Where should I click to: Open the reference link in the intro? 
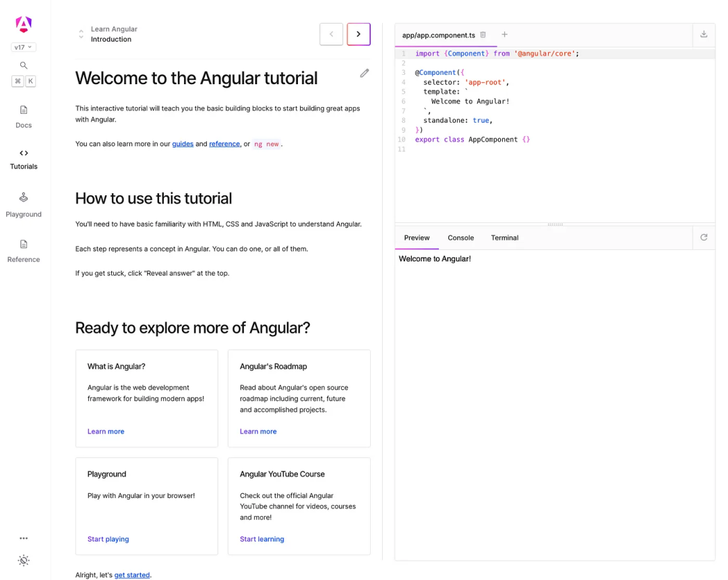[x=224, y=144]
